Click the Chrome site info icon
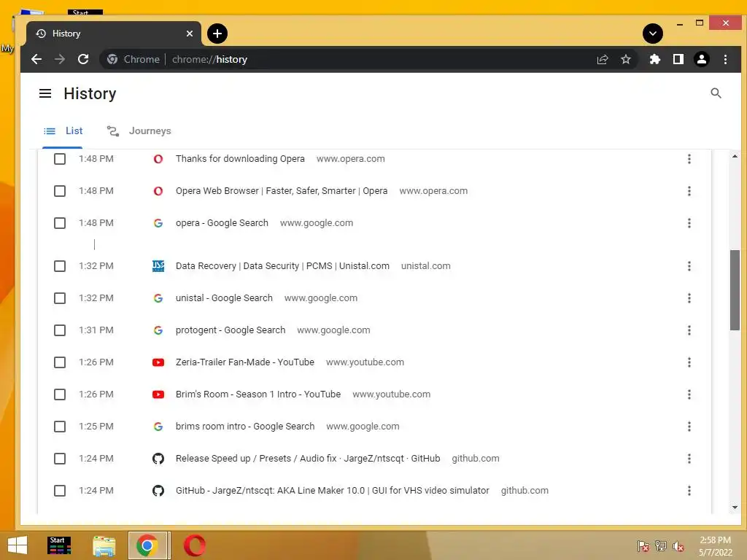The height and width of the screenshot is (560, 747). point(112,59)
